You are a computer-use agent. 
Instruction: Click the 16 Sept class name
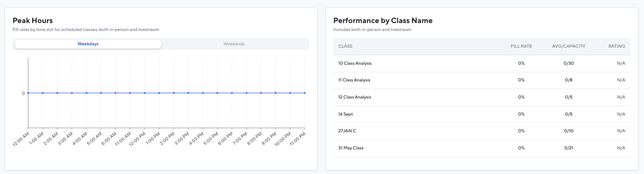(345, 114)
